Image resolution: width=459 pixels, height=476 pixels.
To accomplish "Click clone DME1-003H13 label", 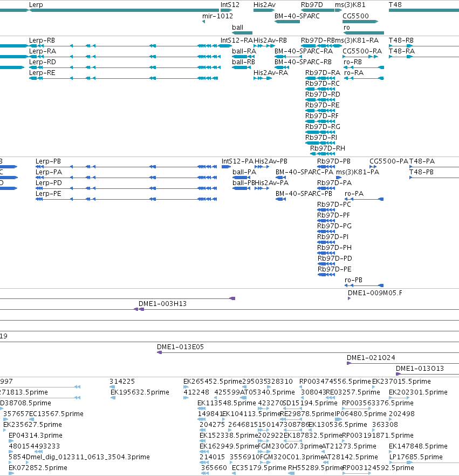I will (162, 303).
